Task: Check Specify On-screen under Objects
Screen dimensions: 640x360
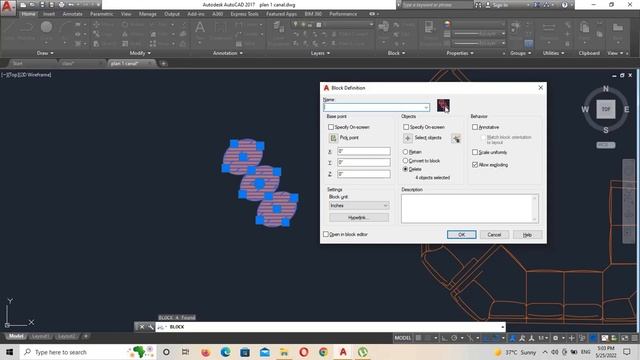Action: pyautogui.click(x=406, y=127)
